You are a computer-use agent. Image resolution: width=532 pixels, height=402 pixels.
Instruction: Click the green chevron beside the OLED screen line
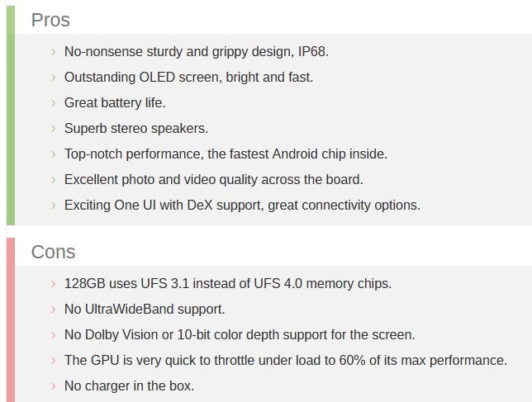(x=54, y=78)
